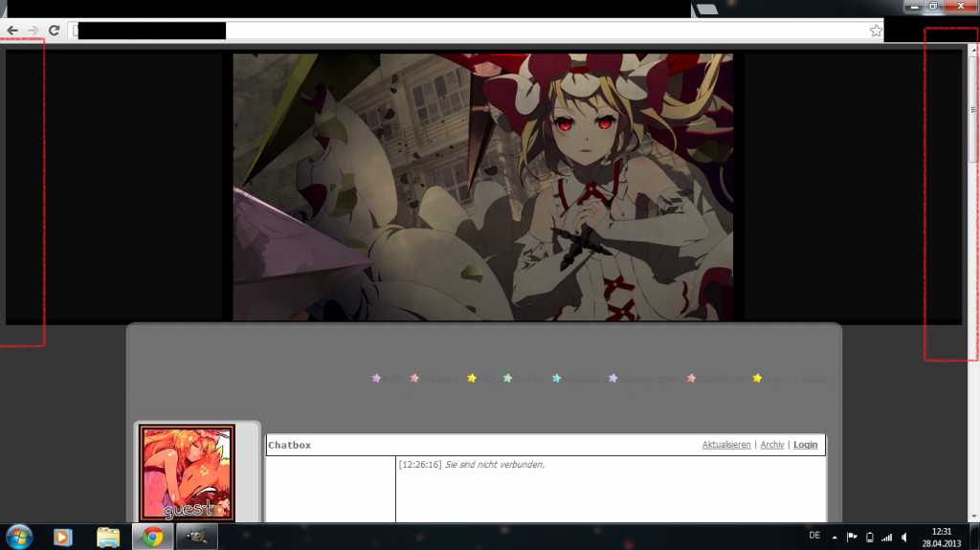Click the guest avatar thumbnail
The height and width of the screenshot is (550, 980).
(187, 473)
